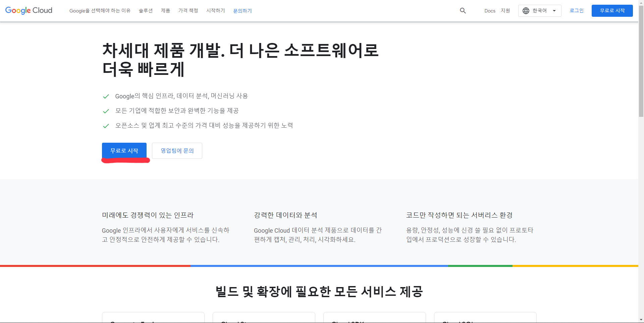Screen dimensions: 644x323
Task: Click the 로그인 link
Action: point(577,11)
